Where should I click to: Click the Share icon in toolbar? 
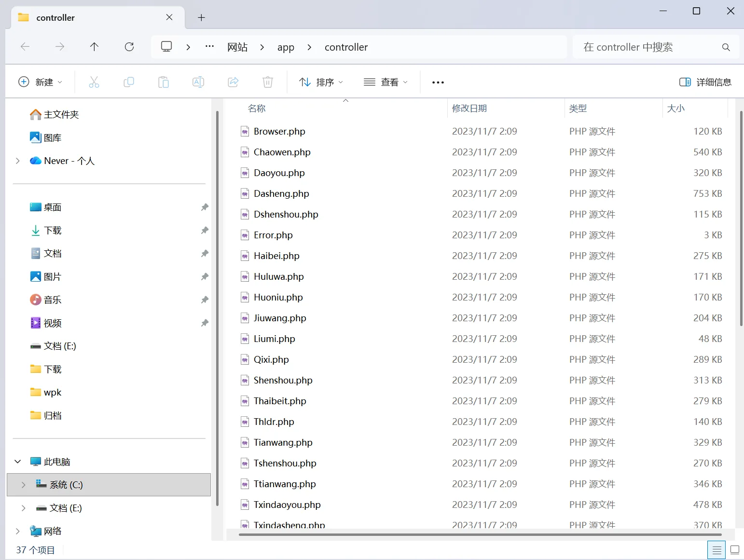[233, 82]
